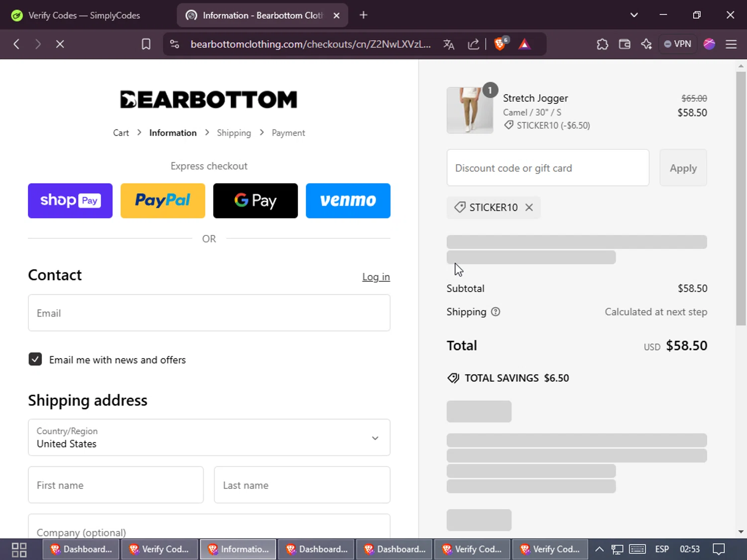Image resolution: width=747 pixels, height=560 pixels.
Task: Pay with PayPal button
Action: coord(163,201)
